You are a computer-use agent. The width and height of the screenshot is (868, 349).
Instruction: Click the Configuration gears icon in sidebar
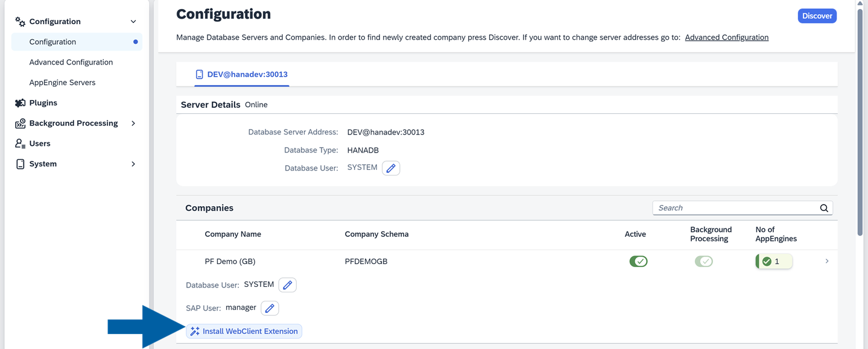coord(20,22)
